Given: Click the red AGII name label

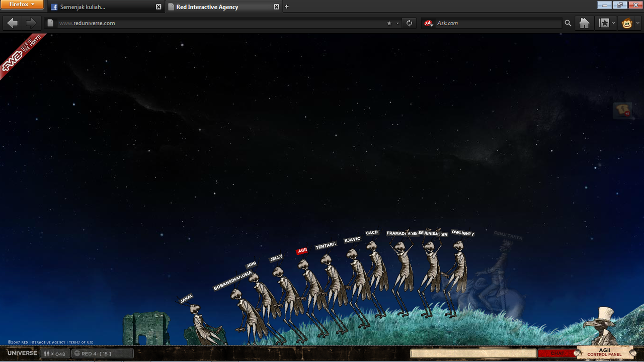Looking at the screenshot, I should coord(302,250).
